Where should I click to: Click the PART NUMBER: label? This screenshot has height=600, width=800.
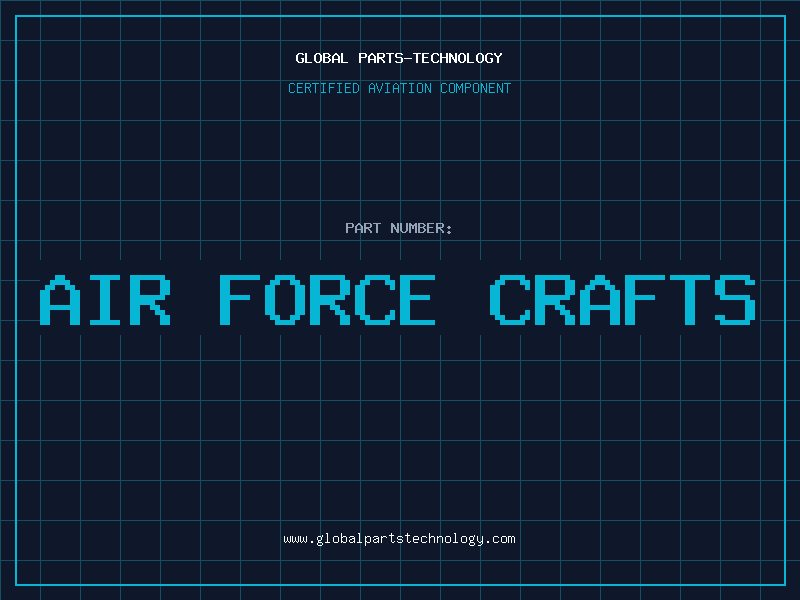399,228
